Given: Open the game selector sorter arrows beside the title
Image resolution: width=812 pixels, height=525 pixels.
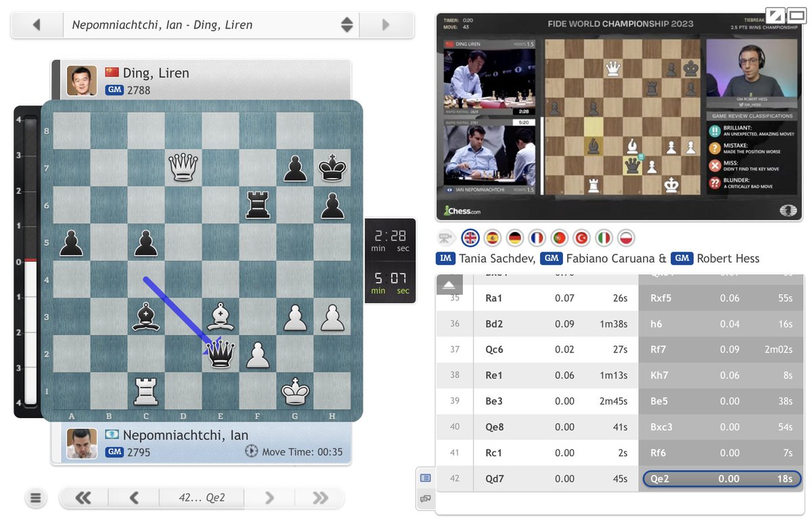Looking at the screenshot, I should (346, 24).
